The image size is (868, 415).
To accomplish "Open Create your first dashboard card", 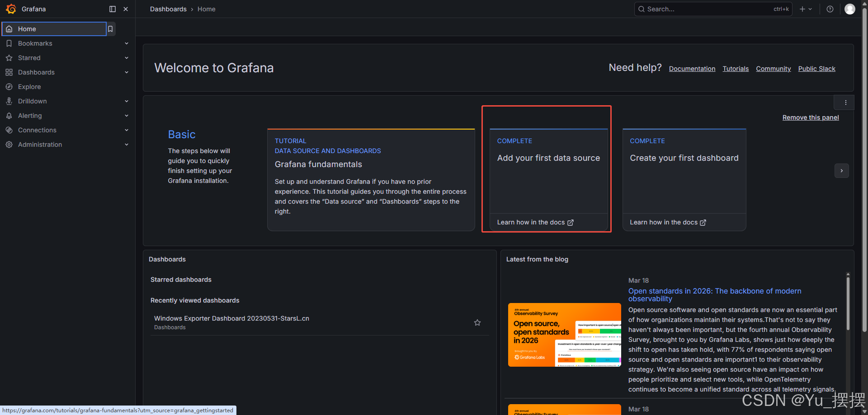I will (x=684, y=180).
